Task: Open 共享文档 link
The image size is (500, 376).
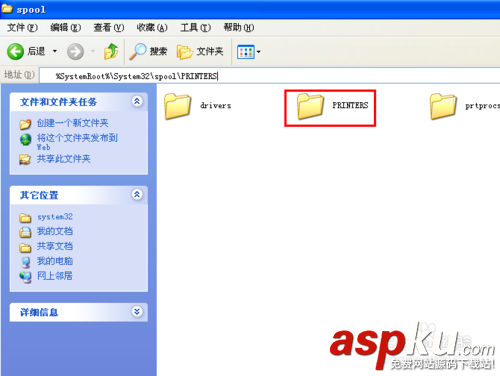Action: pos(55,246)
